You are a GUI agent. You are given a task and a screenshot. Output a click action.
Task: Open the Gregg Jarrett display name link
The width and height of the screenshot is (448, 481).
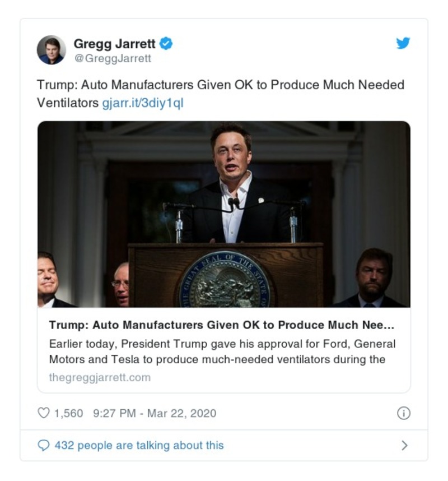pos(115,43)
